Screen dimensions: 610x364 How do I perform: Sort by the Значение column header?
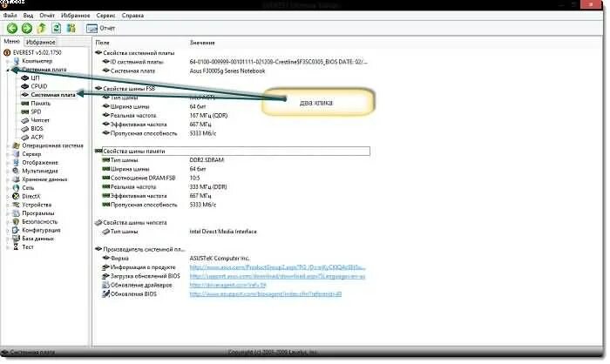pyautogui.click(x=202, y=43)
